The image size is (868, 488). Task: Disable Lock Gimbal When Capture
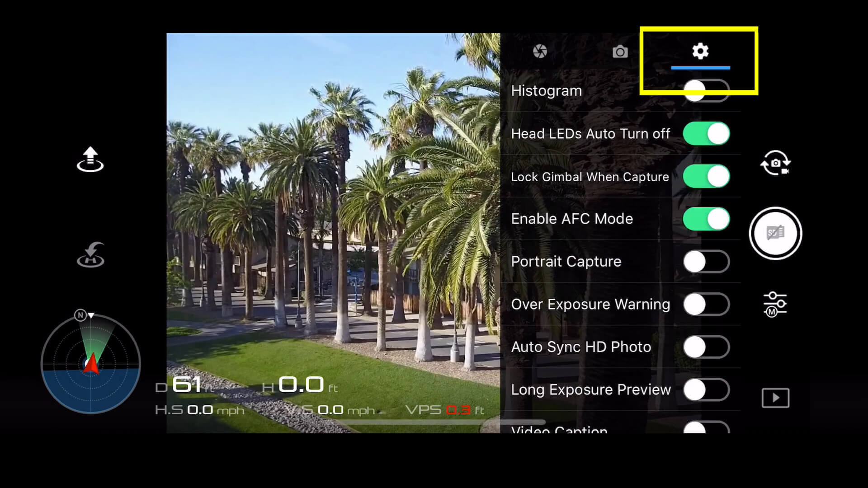point(707,176)
